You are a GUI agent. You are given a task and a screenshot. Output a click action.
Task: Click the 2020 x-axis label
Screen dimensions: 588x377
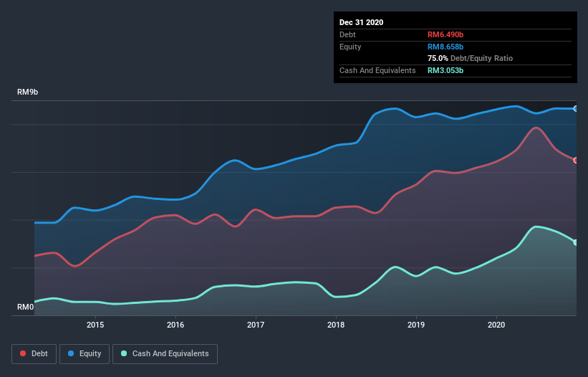[x=496, y=325]
